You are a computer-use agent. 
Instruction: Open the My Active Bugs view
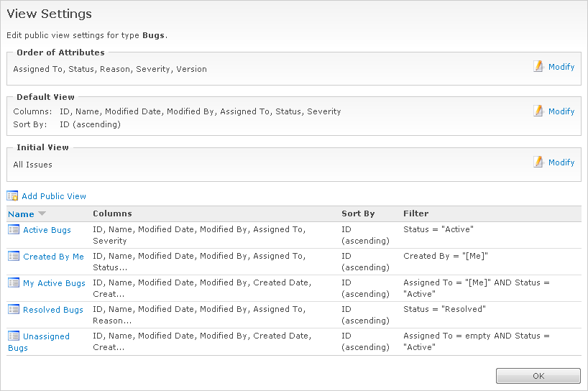click(54, 283)
